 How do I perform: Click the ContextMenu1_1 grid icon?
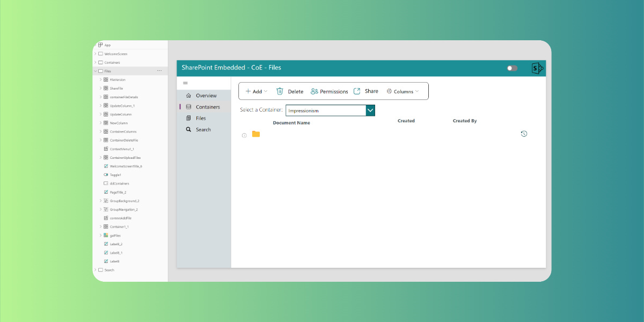106,149
